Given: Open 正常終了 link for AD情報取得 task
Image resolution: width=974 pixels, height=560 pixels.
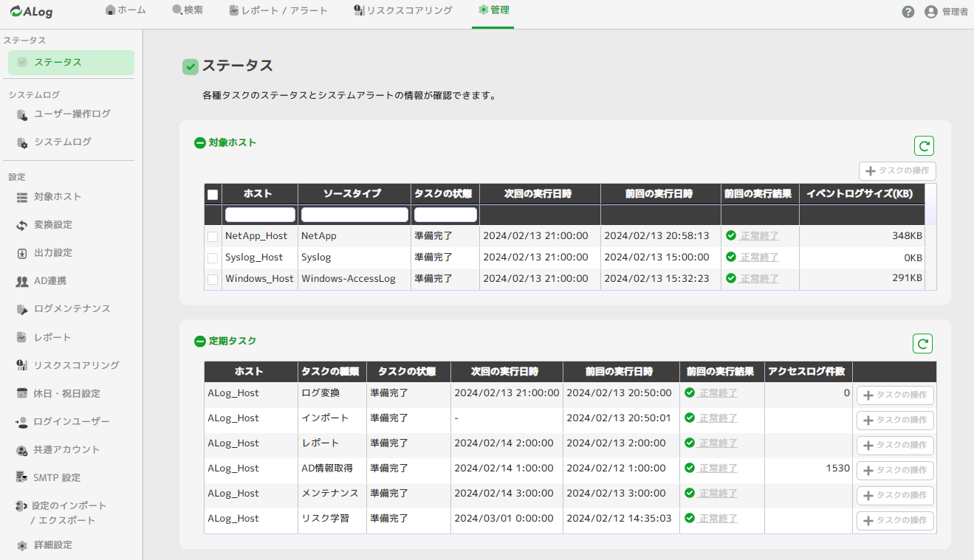Looking at the screenshot, I should (718, 469).
